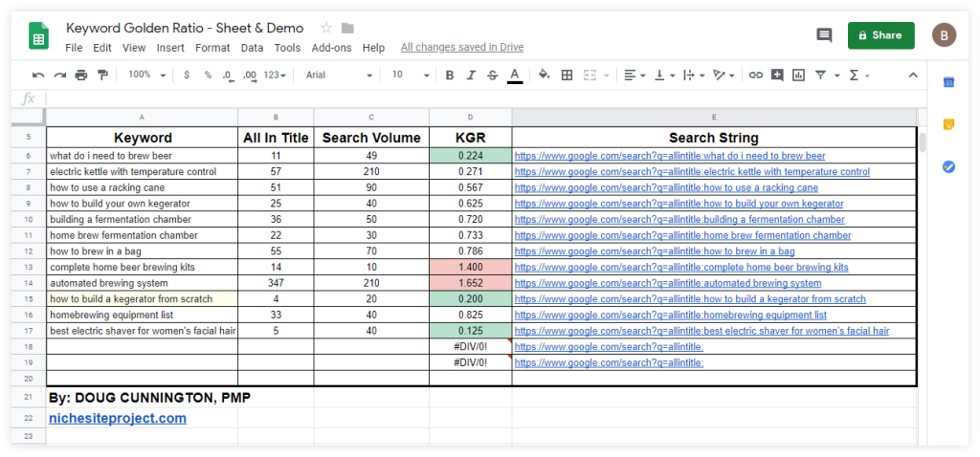Apply bold formatting to selection
This screenshot has width=980, height=457.
pos(448,75)
